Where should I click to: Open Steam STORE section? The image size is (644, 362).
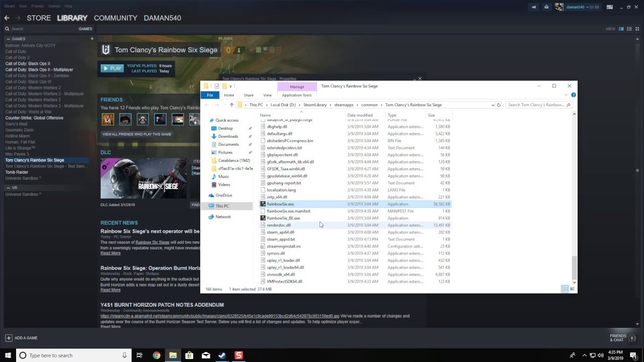39,18
